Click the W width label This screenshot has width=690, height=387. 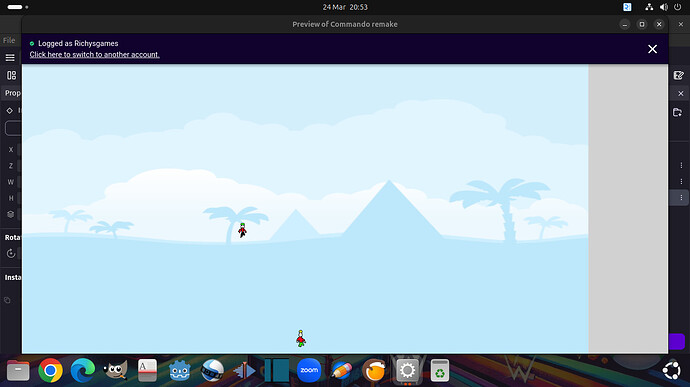tap(11, 182)
